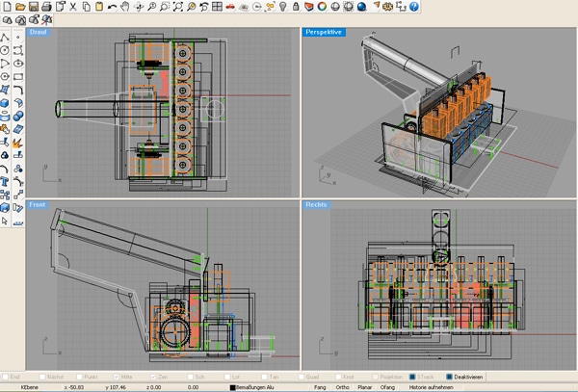Click the Save diskette icon
This screenshot has width=578, height=392.
(34, 7)
